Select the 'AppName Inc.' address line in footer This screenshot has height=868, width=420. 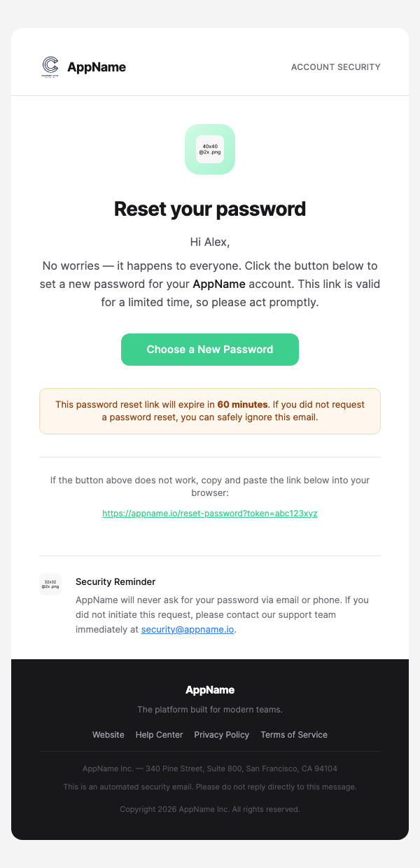[209, 768]
